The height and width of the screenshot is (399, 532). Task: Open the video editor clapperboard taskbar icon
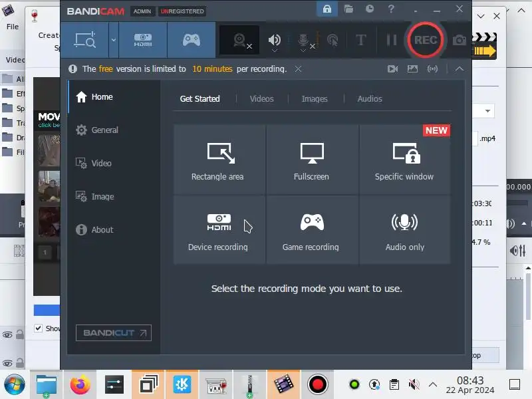click(x=284, y=384)
